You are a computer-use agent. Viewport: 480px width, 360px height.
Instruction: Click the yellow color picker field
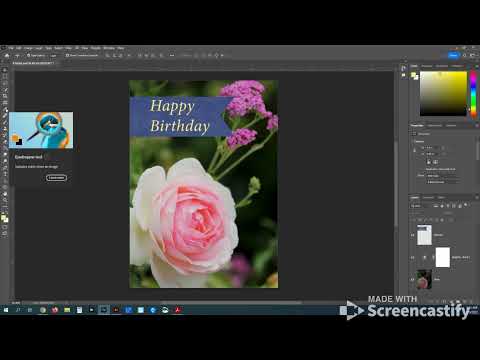point(443,94)
